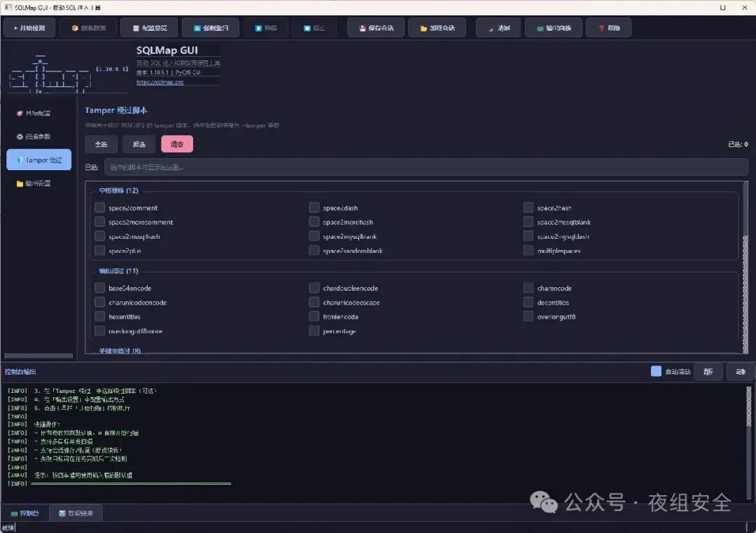Enable the space2dash tamper script
The image size is (756, 533).
[314, 208]
